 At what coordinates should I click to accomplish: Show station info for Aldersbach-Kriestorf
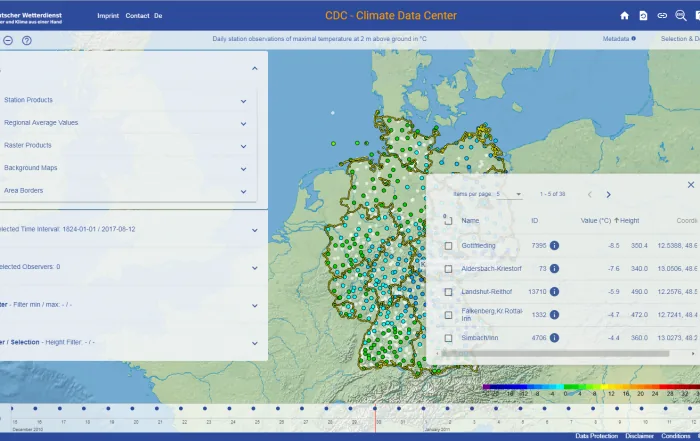pos(554,269)
